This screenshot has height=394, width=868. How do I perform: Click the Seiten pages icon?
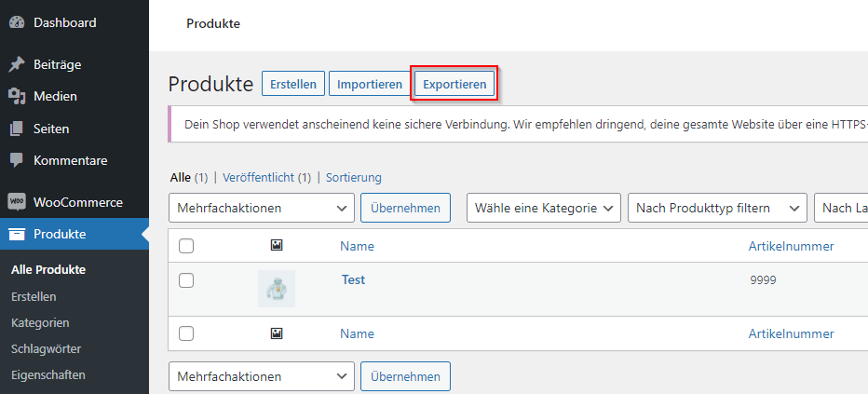coord(17,129)
